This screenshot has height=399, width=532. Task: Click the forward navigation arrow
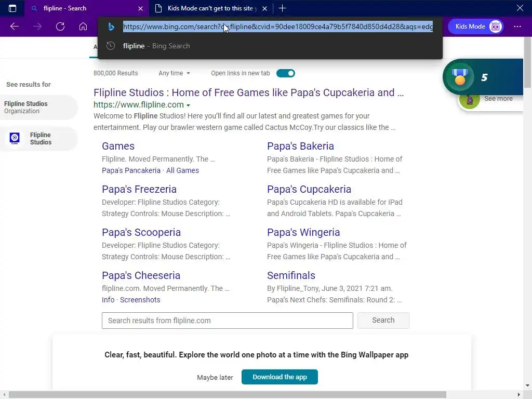point(37,26)
